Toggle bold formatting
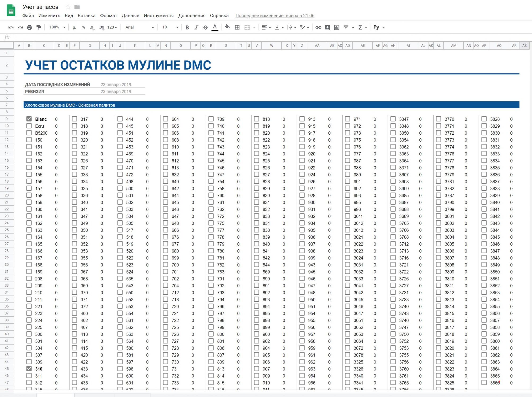Screen dimensions: 532x397 187,27
